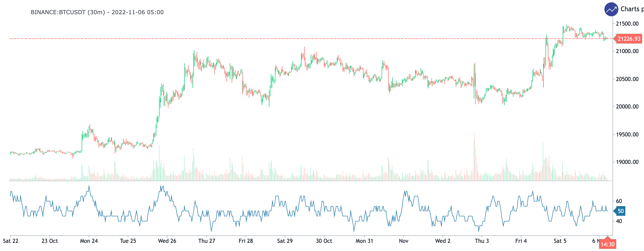Image resolution: width=644 pixels, height=251 pixels.
Task: Click the 21000.00 price axis label
Action: [627, 51]
